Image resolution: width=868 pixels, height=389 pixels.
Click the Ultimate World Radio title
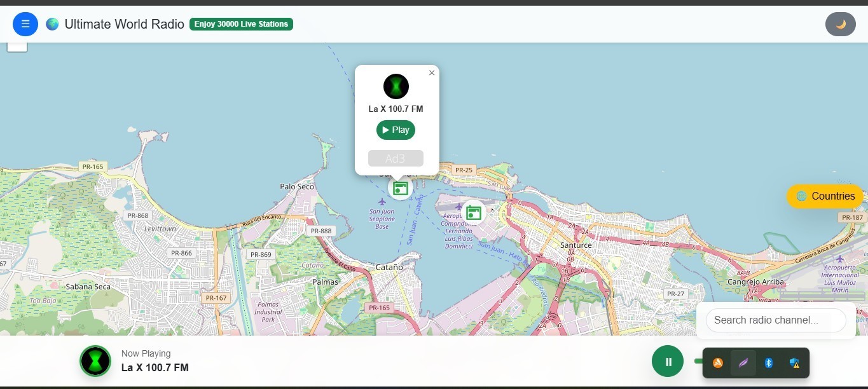coord(125,24)
